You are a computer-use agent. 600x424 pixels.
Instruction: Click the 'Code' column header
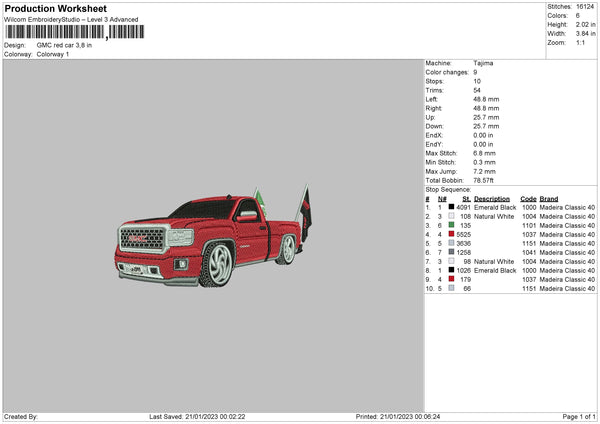coord(528,199)
